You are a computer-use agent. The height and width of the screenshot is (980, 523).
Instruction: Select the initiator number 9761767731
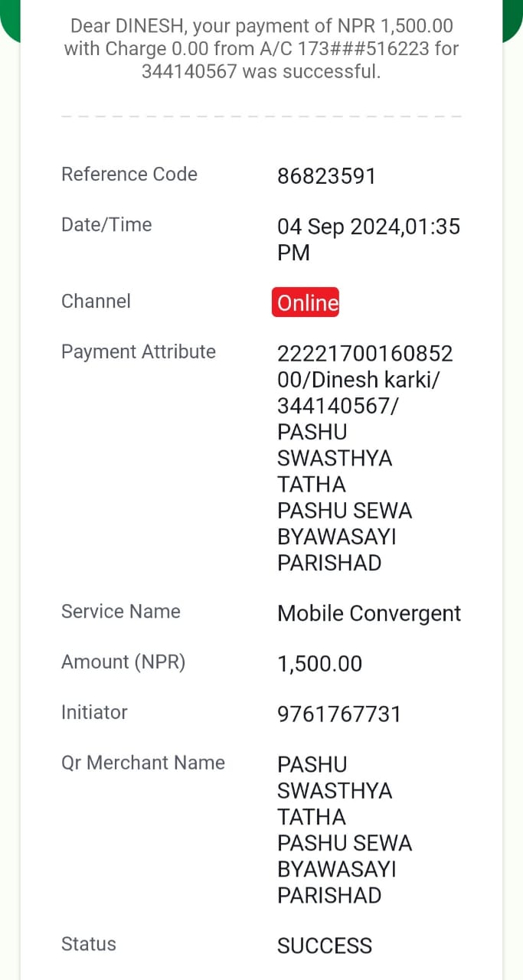pyautogui.click(x=339, y=714)
